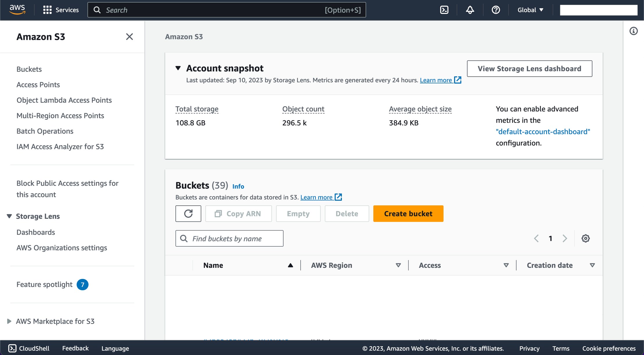Click the Total storage metric label

point(197,109)
